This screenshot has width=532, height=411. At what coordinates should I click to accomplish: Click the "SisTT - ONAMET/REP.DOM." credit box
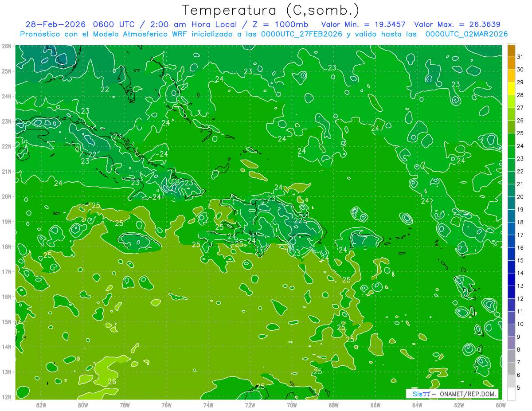tap(452, 394)
